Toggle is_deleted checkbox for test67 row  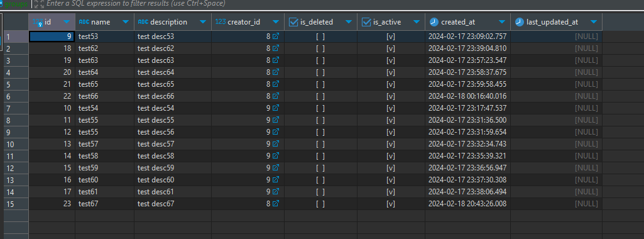(320, 204)
